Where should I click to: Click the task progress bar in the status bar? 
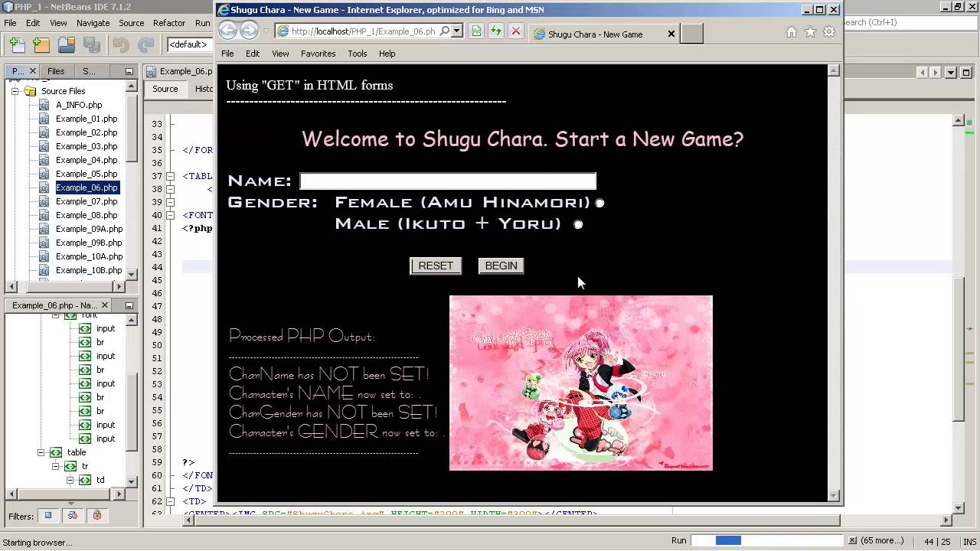tap(766, 540)
